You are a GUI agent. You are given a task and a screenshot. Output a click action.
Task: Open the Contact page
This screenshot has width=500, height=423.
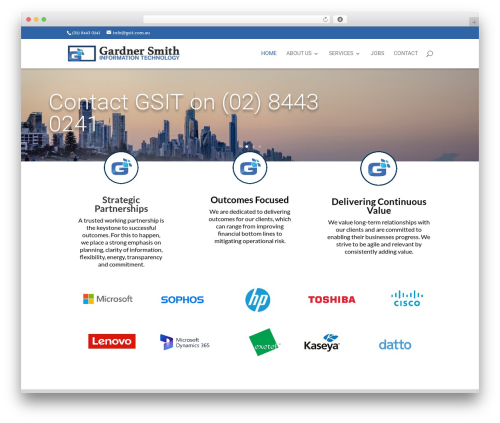[x=405, y=53]
